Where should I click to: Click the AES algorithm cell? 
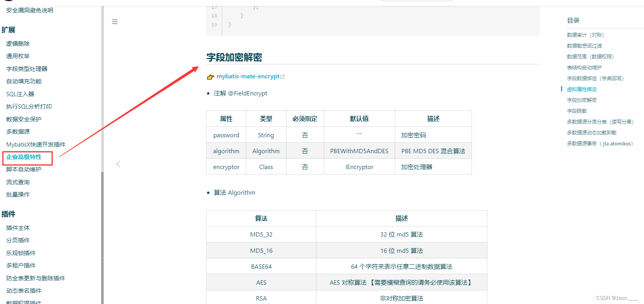pos(261,282)
